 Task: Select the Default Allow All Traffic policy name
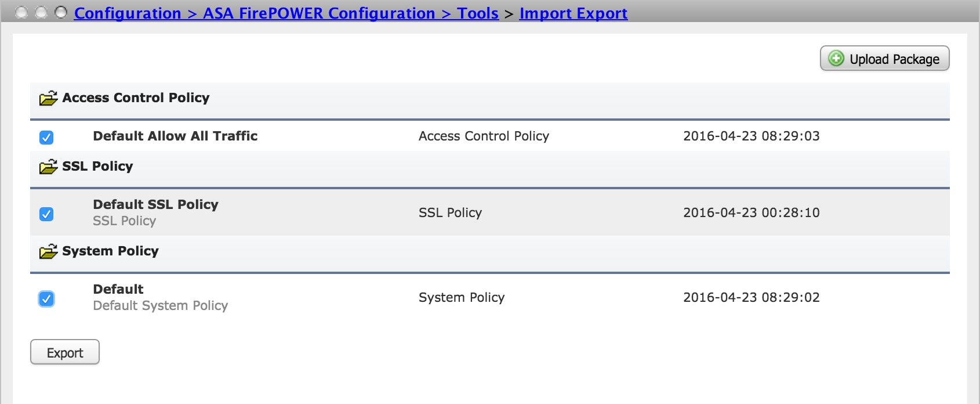pyautogui.click(x=175, y=136)
